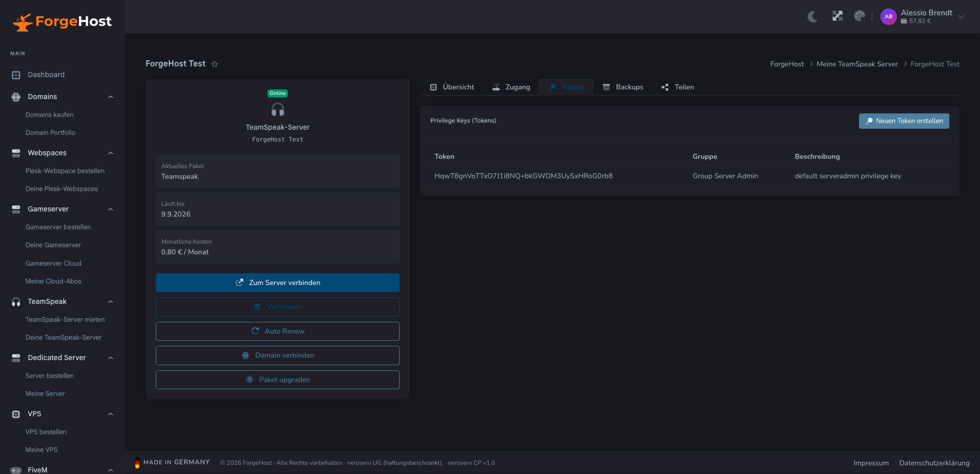Click the ForgeHost logo
The height and width of the screenshot is (474, 980).
click(62, 21)
